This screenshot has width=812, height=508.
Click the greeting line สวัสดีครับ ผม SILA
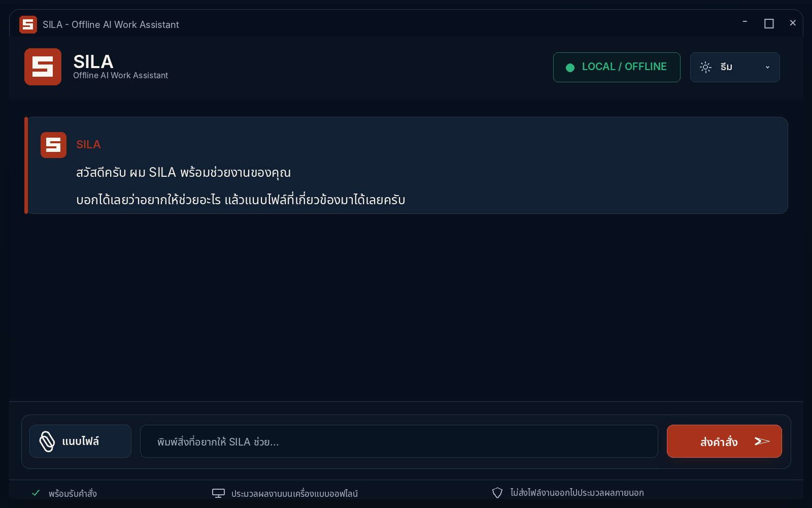click(x=183, y=173)
